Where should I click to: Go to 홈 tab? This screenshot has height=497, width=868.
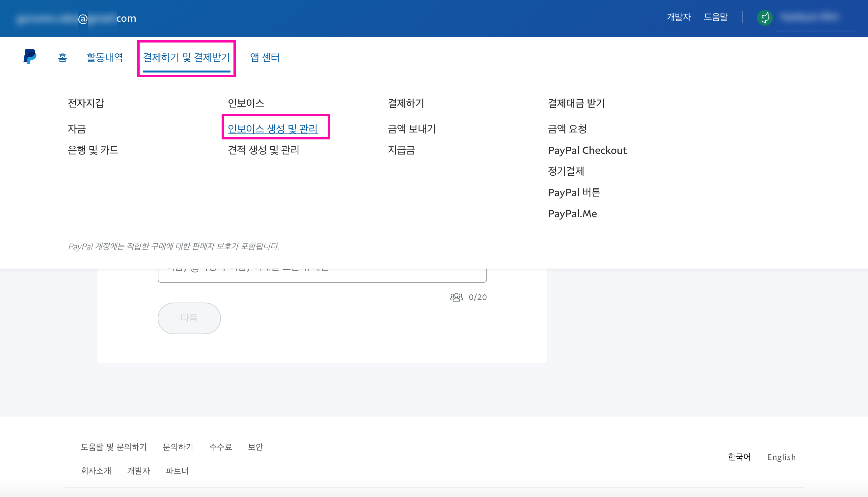click(x=63, y=57)
